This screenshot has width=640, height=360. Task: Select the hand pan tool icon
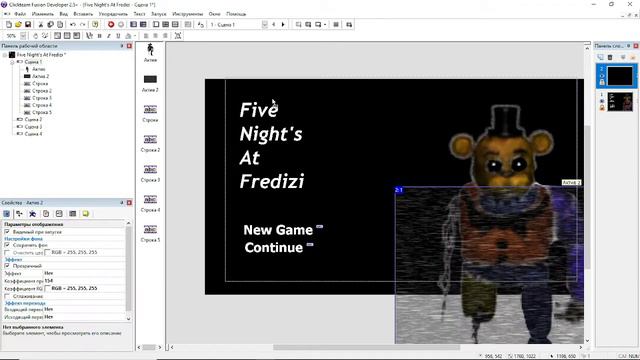click(x=35, y=36)
